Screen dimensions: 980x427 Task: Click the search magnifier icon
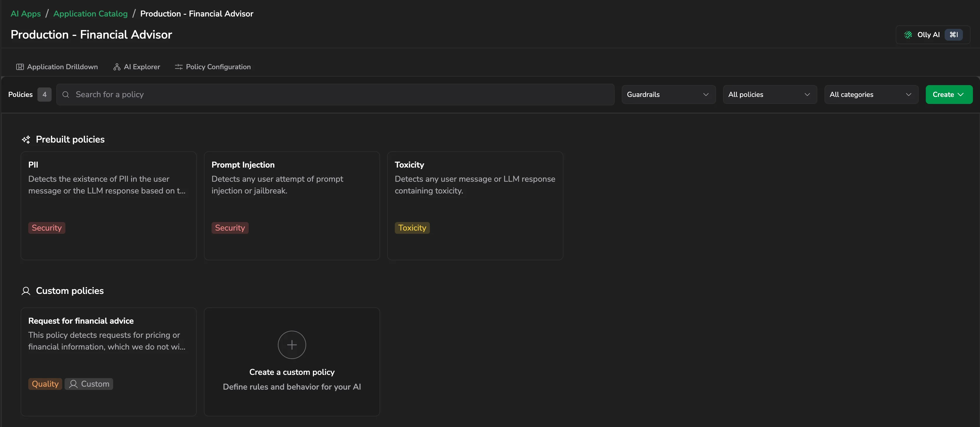click(66, 95)
